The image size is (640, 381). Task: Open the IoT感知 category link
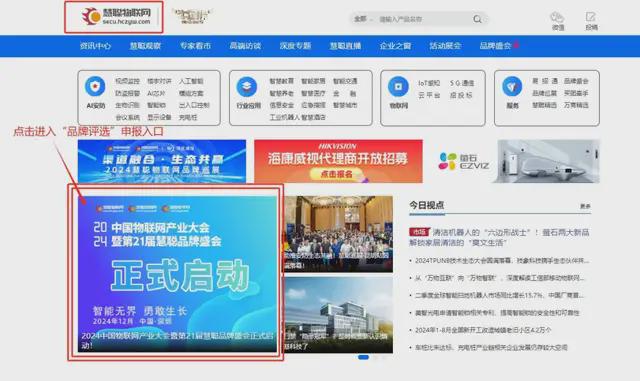click(x=429, y=83)
